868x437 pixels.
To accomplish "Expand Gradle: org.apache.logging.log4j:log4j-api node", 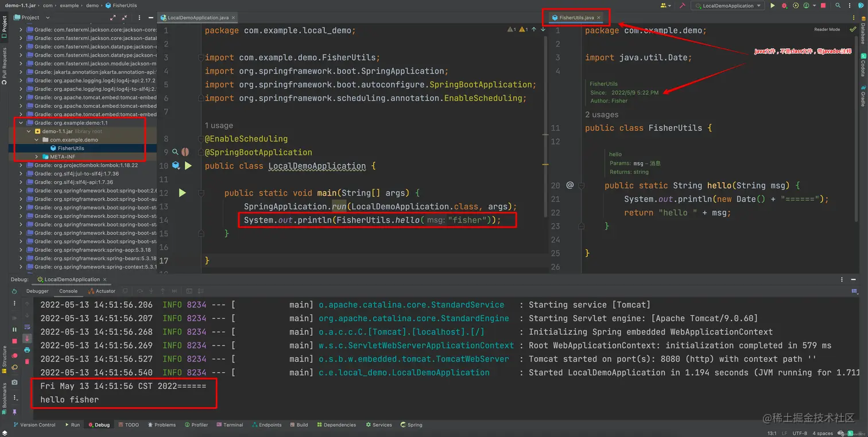I will point(21,80).
